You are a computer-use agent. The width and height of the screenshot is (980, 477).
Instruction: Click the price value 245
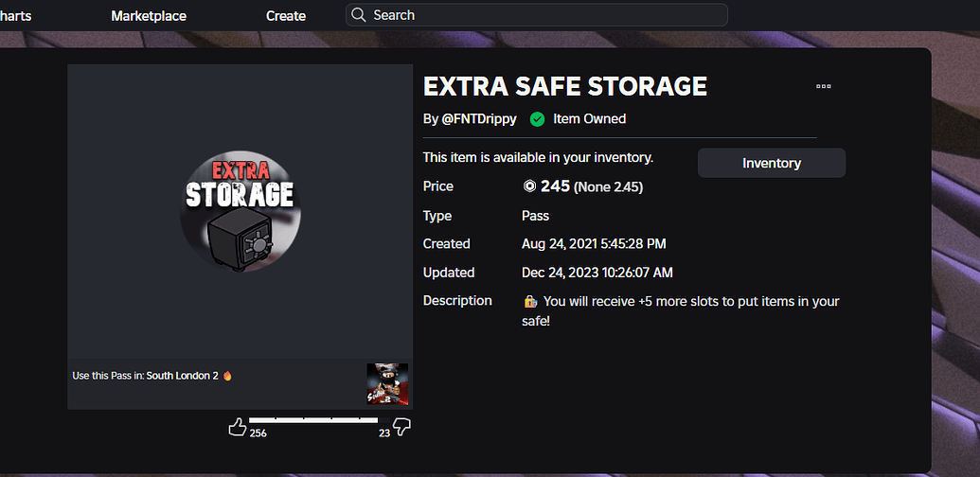coord(555,186)
